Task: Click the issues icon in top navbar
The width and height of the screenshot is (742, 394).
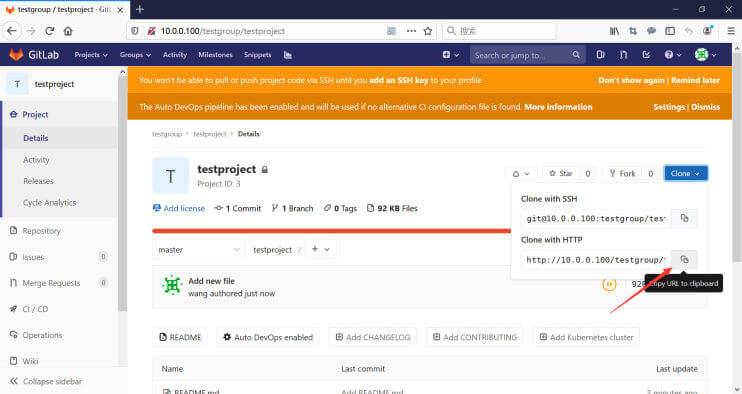Action: coord(601,55)
